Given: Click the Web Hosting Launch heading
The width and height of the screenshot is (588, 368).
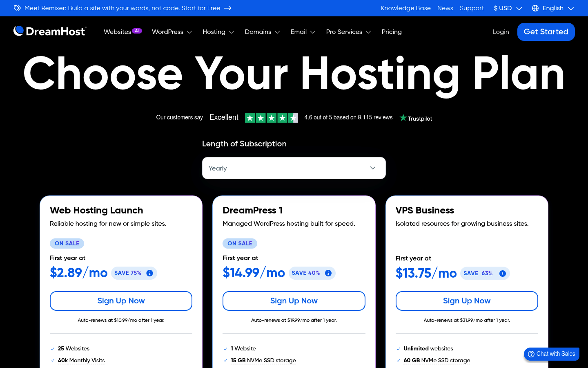Looking at the screenshot, I should coord(96,210).
